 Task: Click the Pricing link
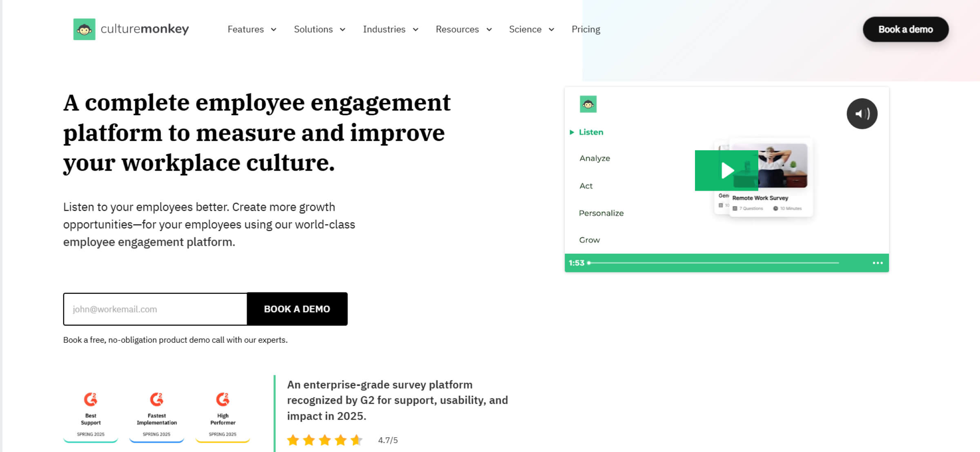(586, 29)
